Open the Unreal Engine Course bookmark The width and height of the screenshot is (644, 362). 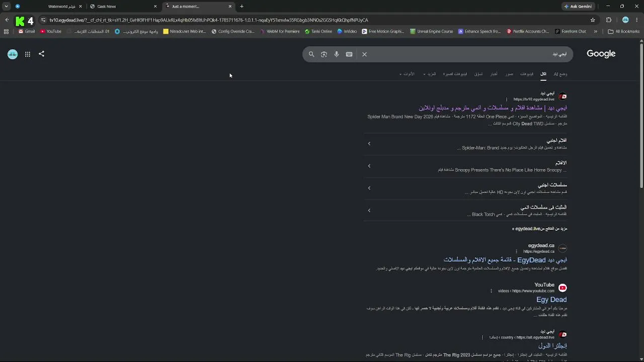[432, 31]
